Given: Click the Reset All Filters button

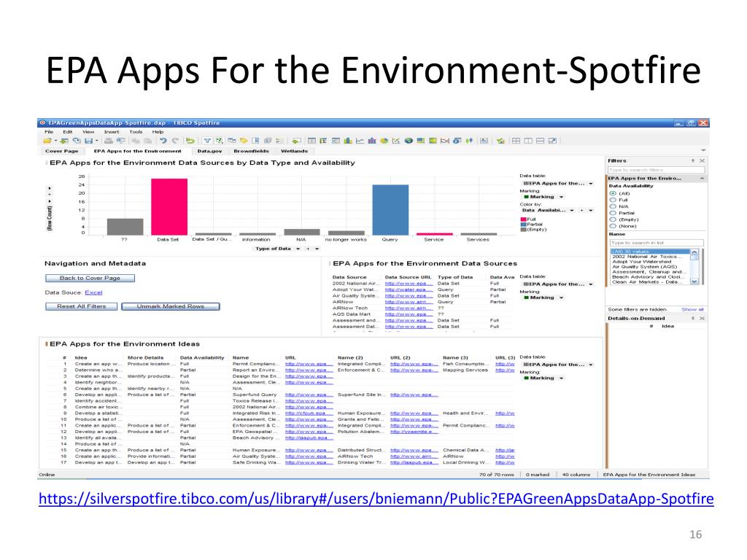Looking at the screenshot, I should point(82,306).
